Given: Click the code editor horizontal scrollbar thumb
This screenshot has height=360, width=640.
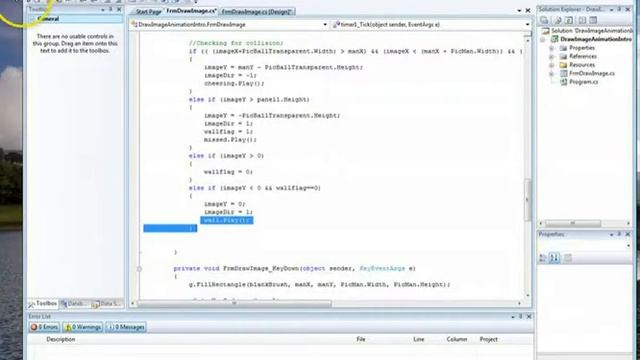Looking at the screenshot, I should coord(235,304).
